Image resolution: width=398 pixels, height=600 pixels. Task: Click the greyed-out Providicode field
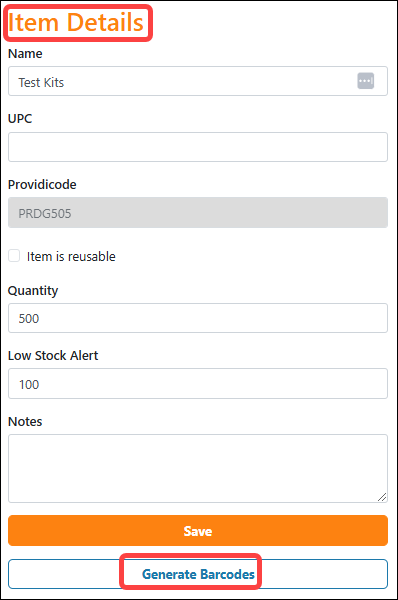[198, 213]
